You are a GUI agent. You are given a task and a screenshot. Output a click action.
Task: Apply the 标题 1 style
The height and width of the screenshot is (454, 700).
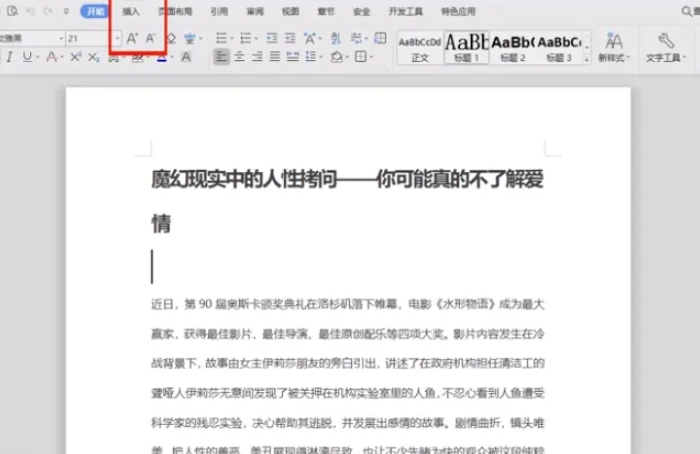466,46
